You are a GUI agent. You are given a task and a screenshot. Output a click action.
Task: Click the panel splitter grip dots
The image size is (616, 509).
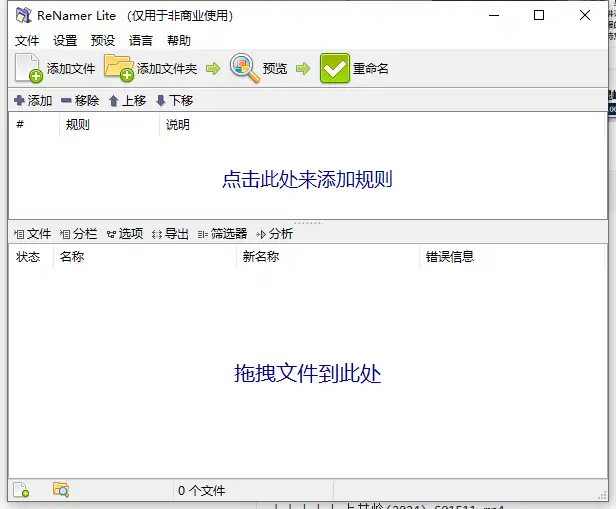[x=308, y=223]
